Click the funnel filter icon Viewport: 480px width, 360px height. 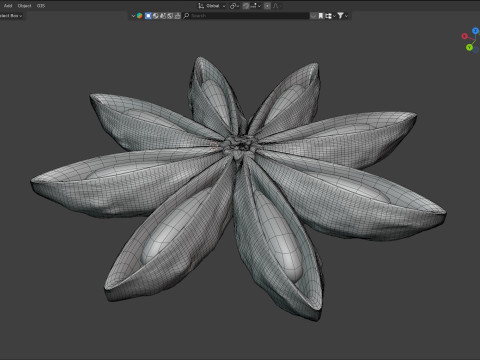click(x=340, y=16)
